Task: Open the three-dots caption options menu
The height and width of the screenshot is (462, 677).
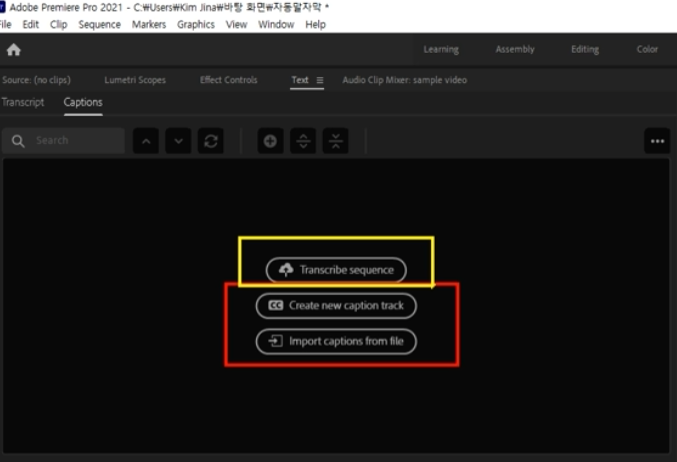Action: click(x=657, y=141)
